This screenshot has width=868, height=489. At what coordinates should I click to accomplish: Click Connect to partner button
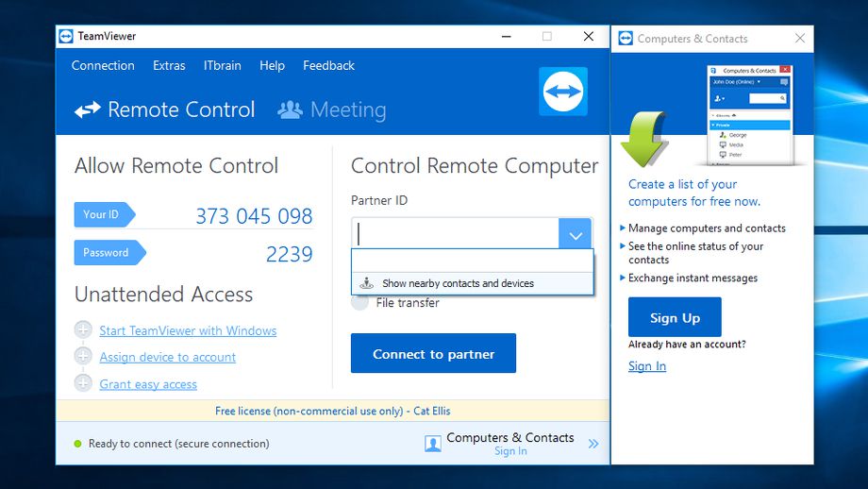pyautogui.click(x=433, y=353)
